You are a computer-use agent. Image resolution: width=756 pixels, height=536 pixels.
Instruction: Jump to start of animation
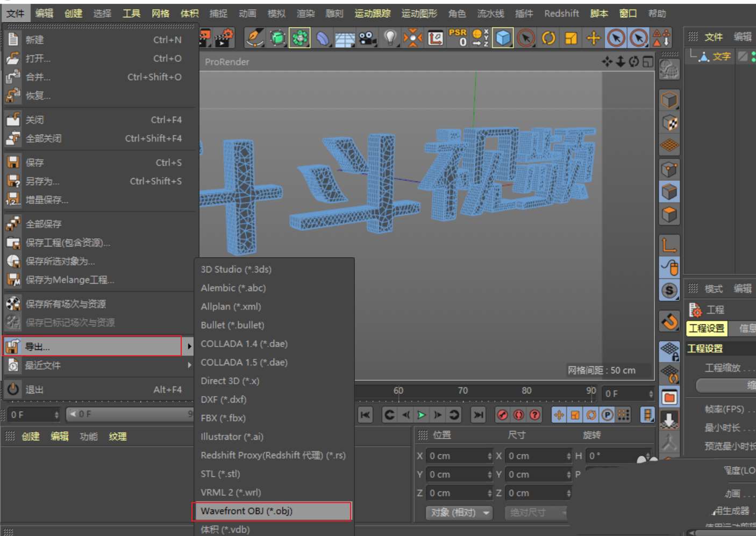point(366,414)
